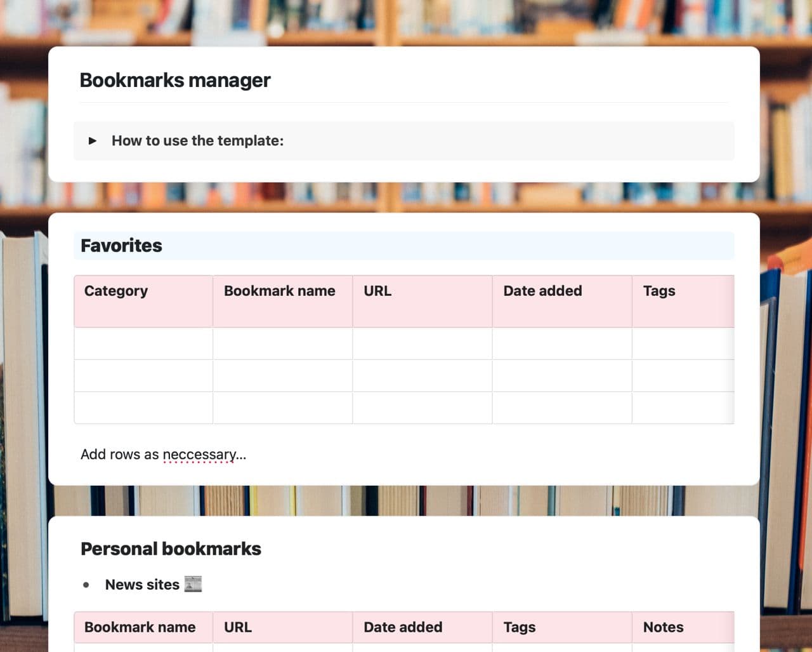Select the URL header in Favorites table
This screenshot has width=812, height=652.
[x=377, y=291]
